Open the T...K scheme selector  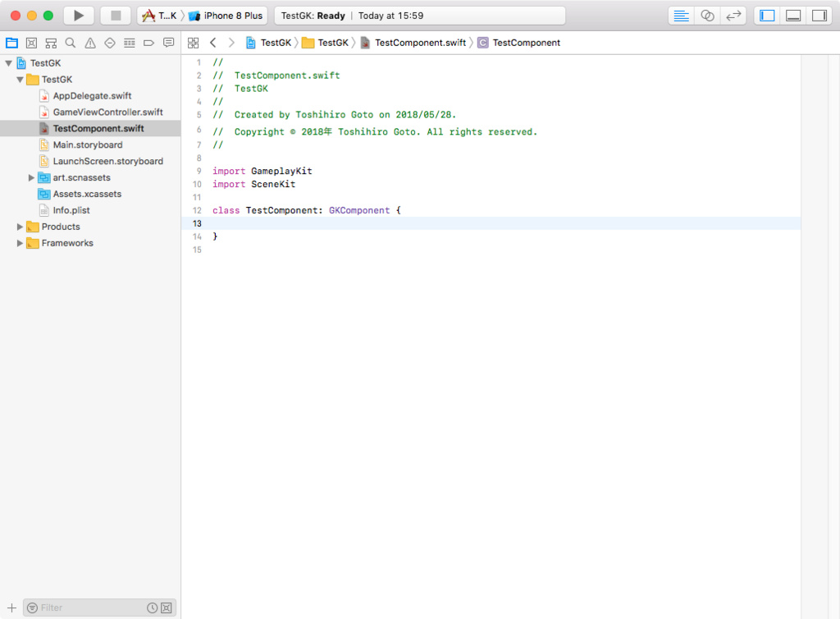tap(159, 16)
